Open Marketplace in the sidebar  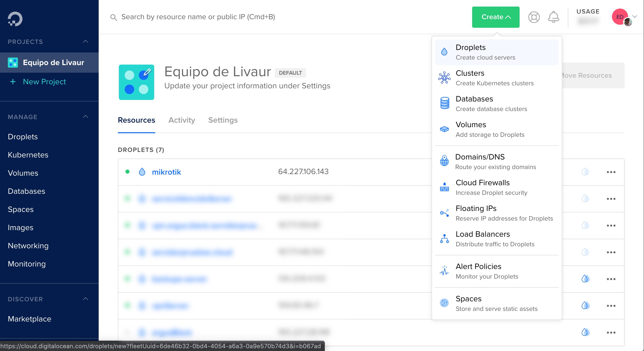point(30,319)
